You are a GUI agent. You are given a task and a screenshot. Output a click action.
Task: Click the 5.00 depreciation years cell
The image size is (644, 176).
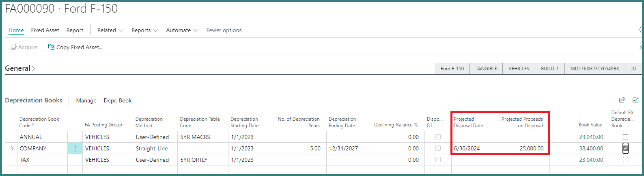point(315,148)
